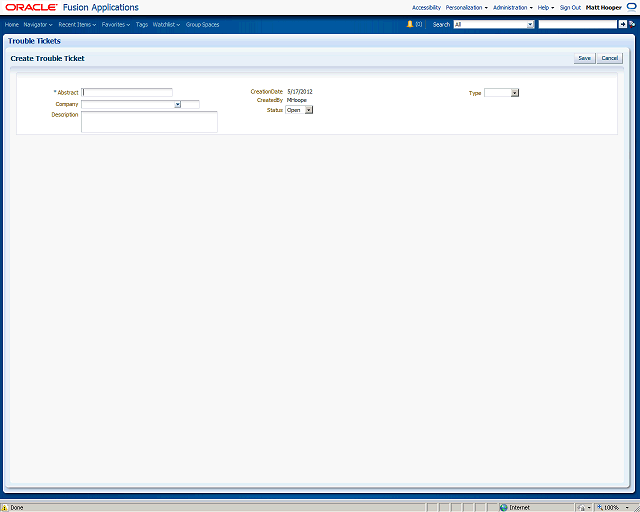Click the notification count (0)
Viewport: 640px width, 512px height.
point(419,24)
